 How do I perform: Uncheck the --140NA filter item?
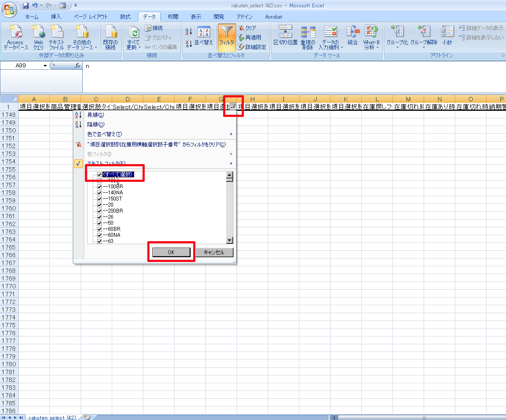pos(99,193)
